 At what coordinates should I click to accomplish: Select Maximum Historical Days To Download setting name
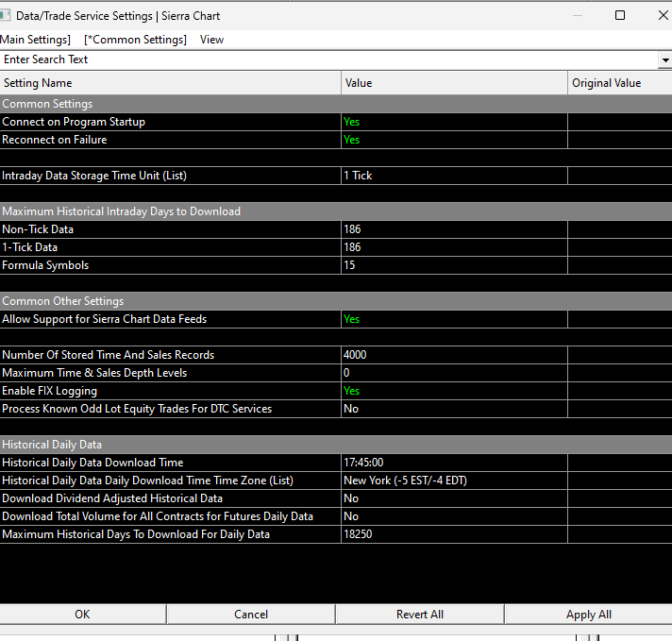click(x=170, y=534)
